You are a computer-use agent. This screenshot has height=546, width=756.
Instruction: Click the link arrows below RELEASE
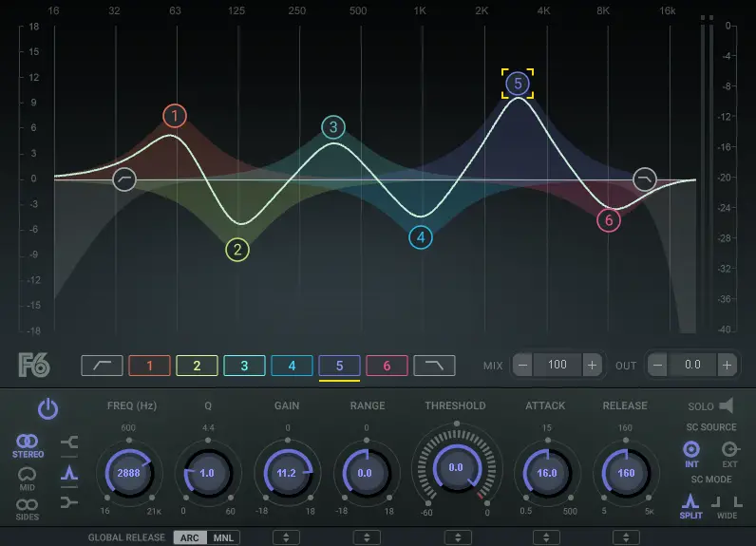coord(626,537)
